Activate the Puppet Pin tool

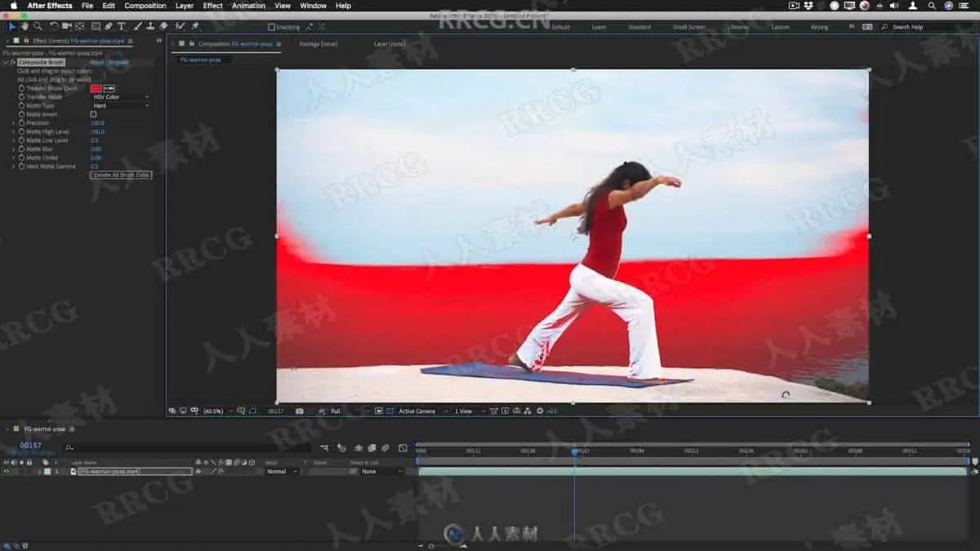pyautogui.click(x=195, y=26)
